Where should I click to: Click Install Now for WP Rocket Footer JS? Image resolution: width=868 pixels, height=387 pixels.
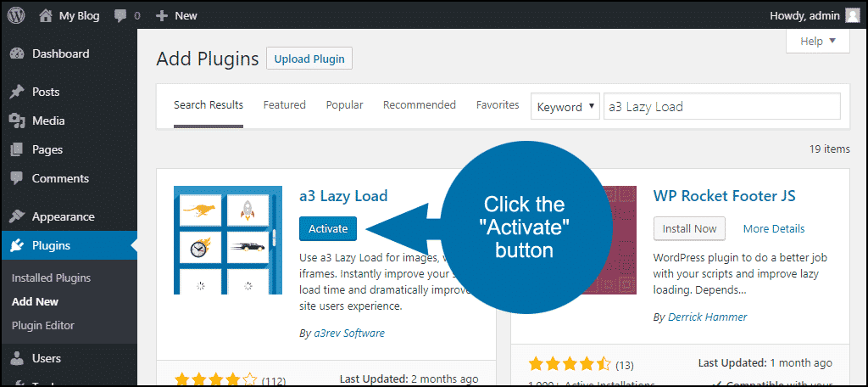689,228
